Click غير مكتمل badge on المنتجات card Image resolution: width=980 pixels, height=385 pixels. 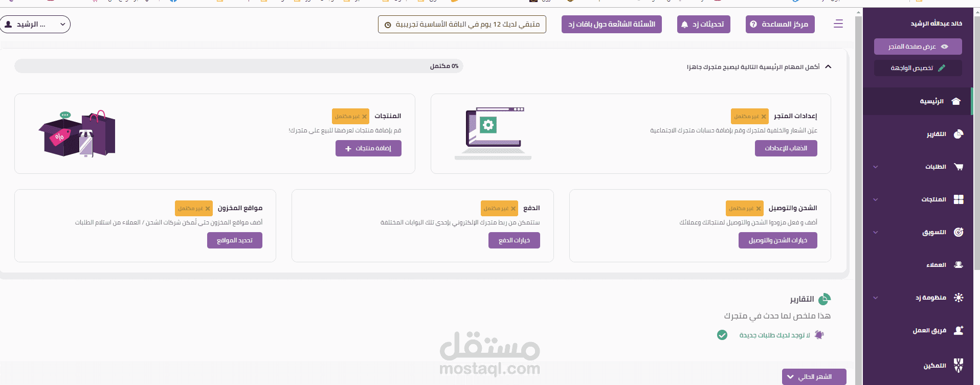[x=350, y=117]
